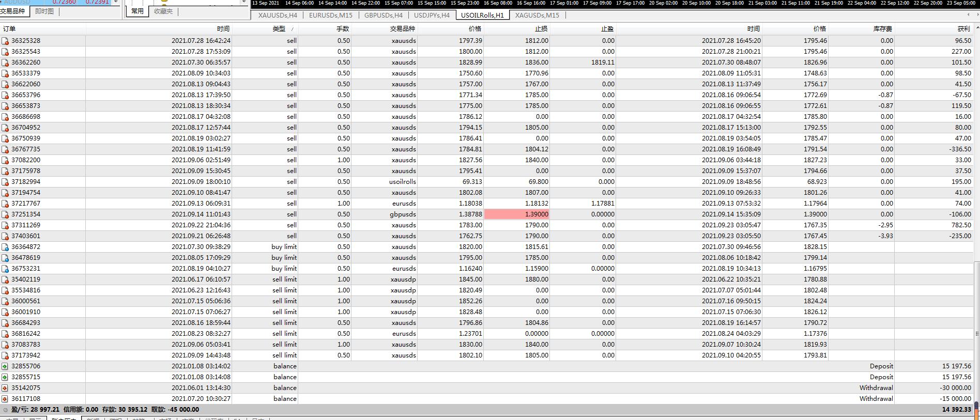980x420 pixels.
Task: Click the order icon beside 37217767
Action: pos(5,204)
